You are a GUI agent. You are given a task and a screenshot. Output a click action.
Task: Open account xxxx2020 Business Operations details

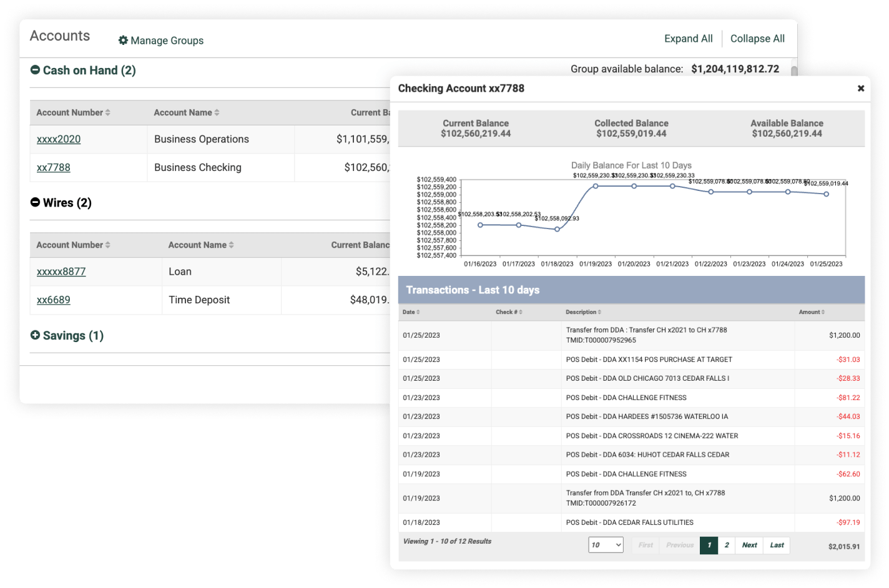pyautogui.click(x=57, y=139)
